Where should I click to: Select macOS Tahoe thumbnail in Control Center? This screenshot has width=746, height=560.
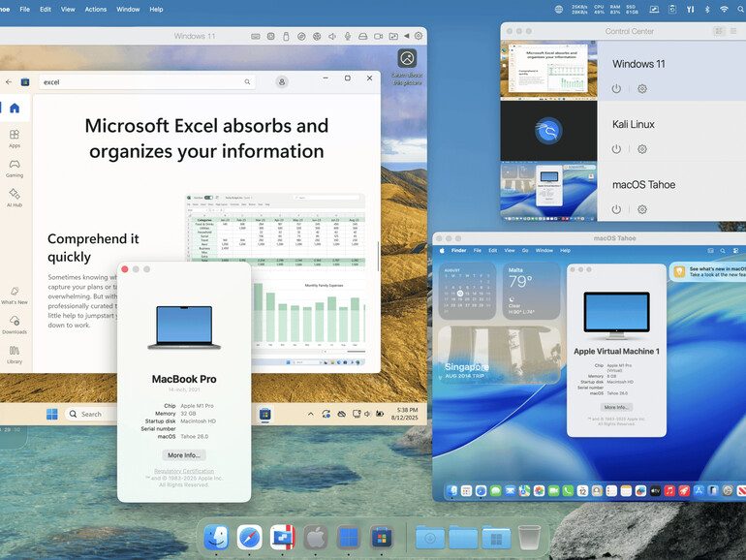tap(548, 191)
